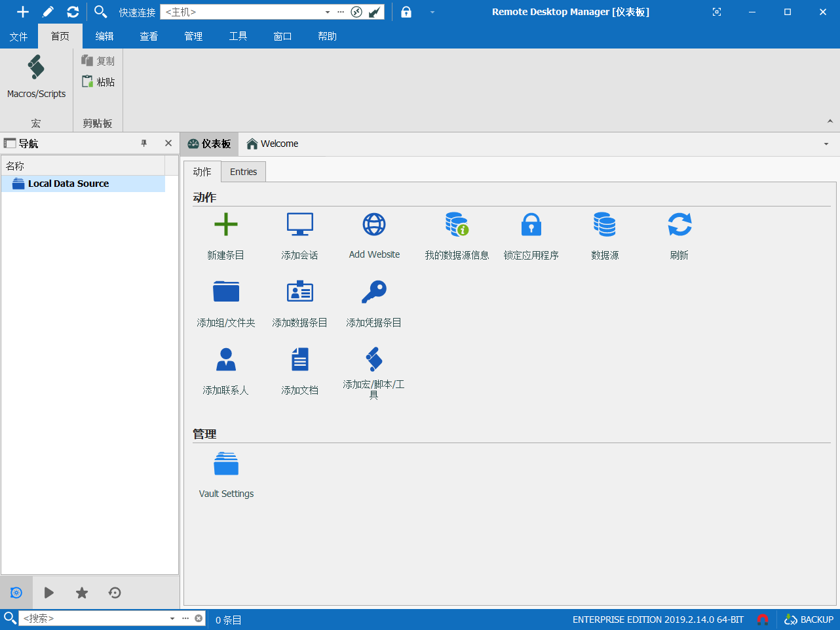
Task: Click the 新建条目 green plus icon
Action: pos(225,225)
